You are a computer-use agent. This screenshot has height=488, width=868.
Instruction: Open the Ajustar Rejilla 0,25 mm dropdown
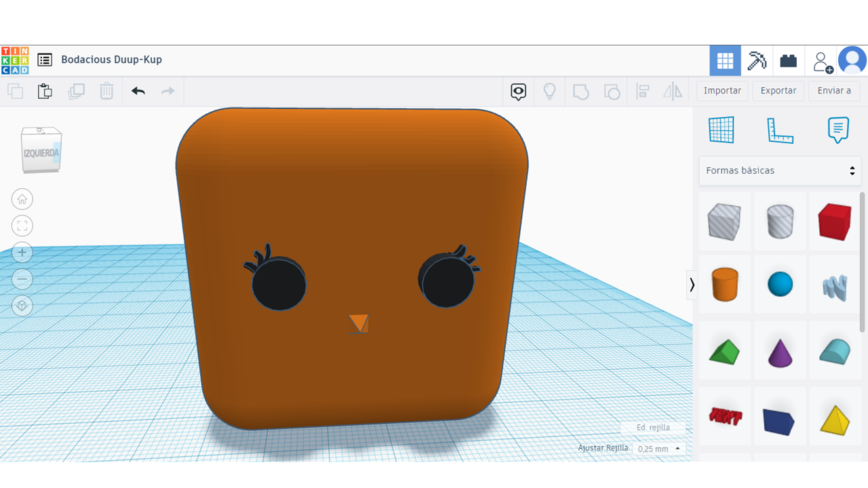coord(658,449)
